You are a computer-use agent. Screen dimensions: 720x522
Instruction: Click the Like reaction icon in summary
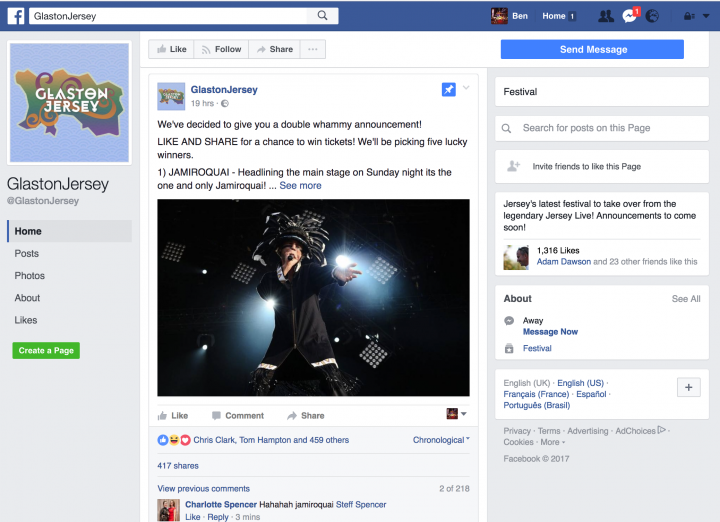click(x=163, y=440)
